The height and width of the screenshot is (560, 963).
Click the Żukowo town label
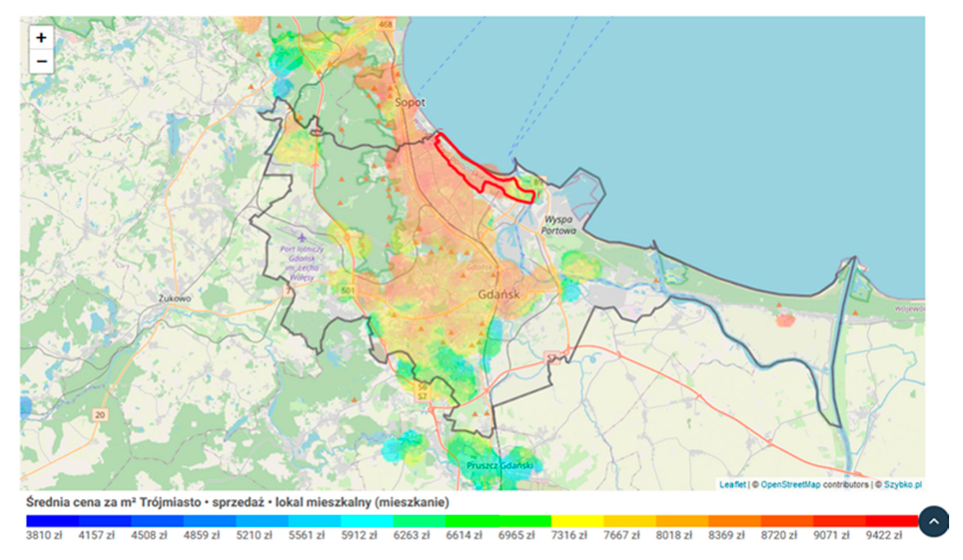(175, 298)
